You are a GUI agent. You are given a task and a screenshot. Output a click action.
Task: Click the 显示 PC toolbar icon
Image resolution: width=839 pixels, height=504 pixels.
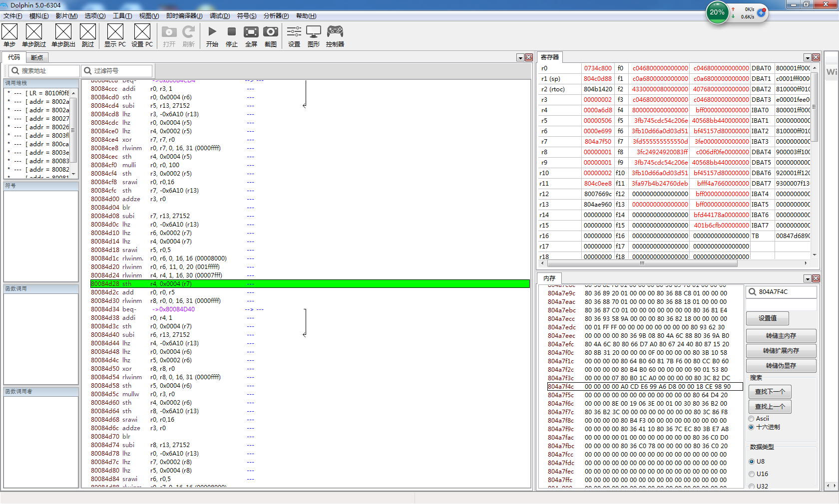point(115,32)
